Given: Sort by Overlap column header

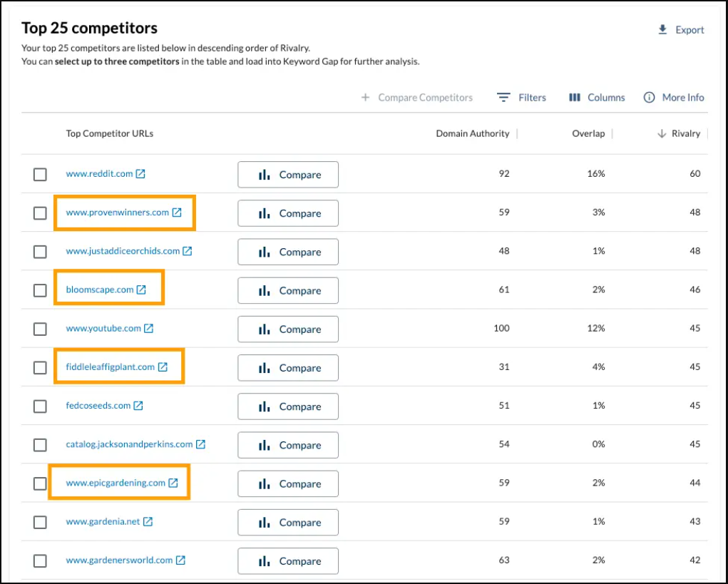Looking at the screenshot, I should 588,133.
